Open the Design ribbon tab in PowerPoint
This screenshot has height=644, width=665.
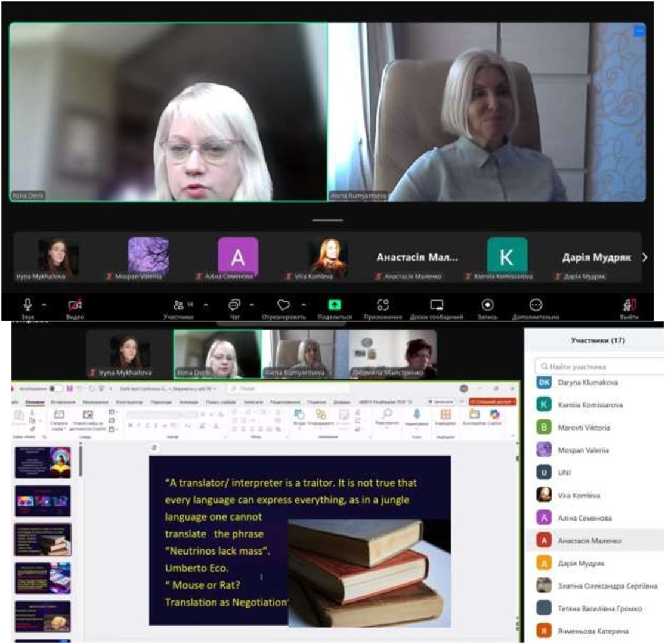(129, 401)
